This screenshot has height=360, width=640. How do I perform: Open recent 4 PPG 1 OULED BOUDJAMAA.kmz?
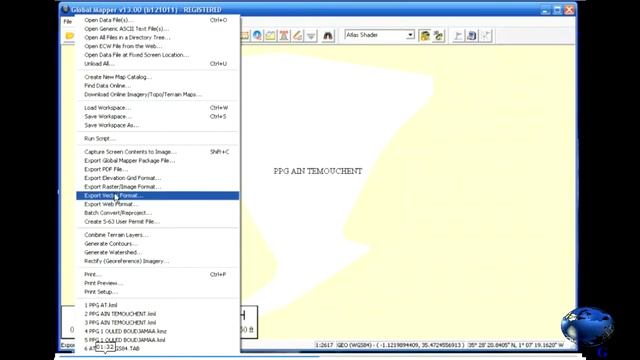click(x=158, y=331)
